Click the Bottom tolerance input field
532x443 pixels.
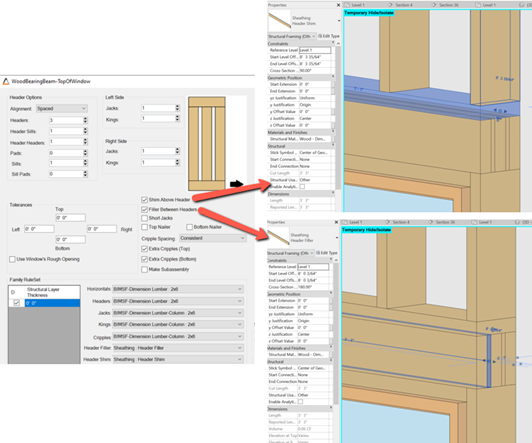pos(71,240)
